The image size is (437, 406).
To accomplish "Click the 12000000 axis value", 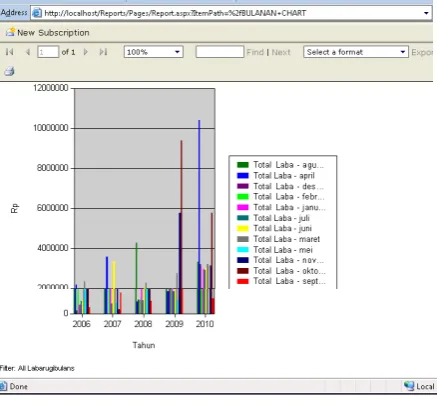I will point(51,88).
